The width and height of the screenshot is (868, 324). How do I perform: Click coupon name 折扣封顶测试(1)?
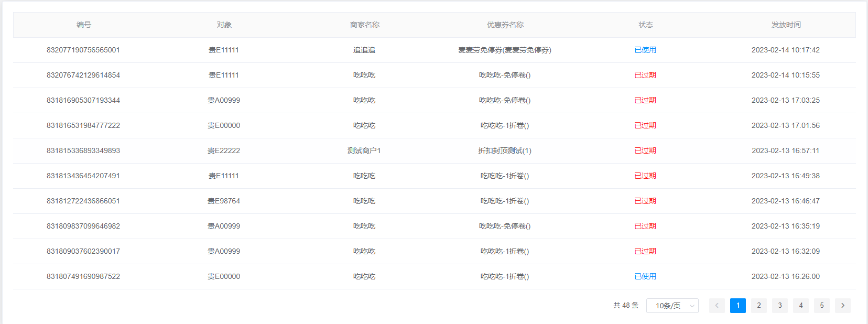(x=505, y=150)
